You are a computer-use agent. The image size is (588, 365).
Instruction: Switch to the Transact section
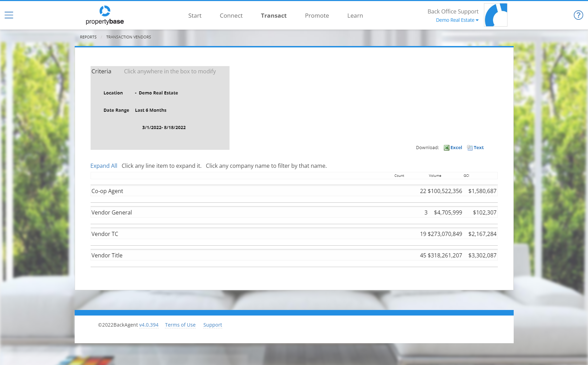273,15
